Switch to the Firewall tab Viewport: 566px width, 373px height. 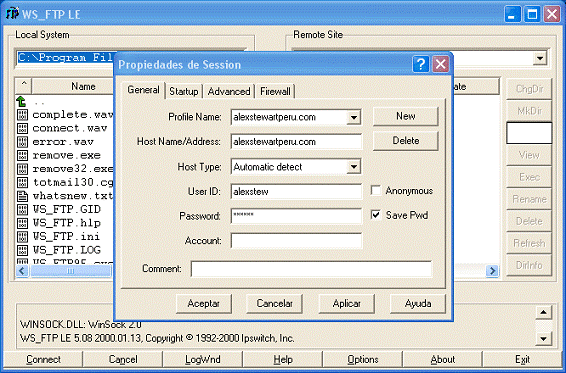click(x=275, y=91)
